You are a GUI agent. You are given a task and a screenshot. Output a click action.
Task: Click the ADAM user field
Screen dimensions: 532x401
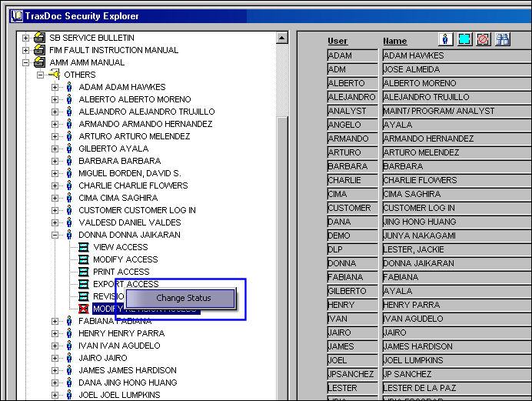coord(353,55)
